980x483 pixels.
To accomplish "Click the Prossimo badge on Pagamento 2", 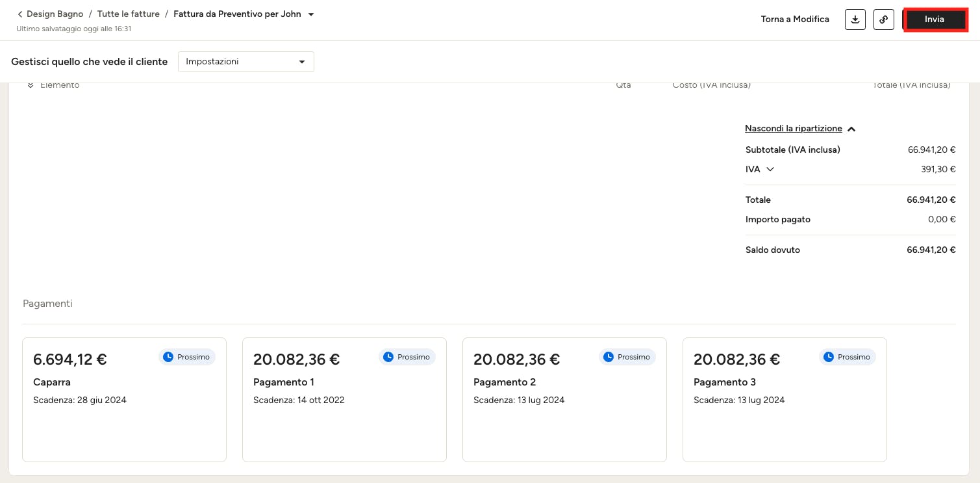I will click(627, 357).
